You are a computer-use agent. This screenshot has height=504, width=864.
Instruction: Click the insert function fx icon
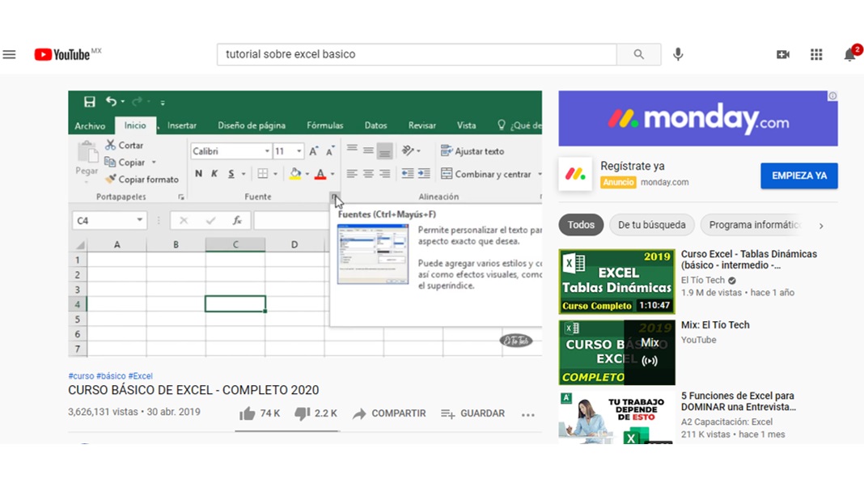point(237,220)
